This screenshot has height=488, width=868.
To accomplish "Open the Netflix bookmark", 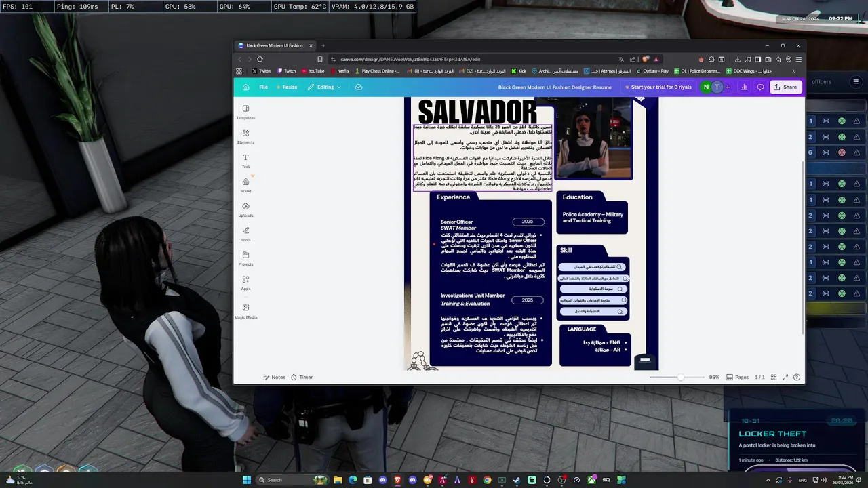I will click(x=340, y=70).
